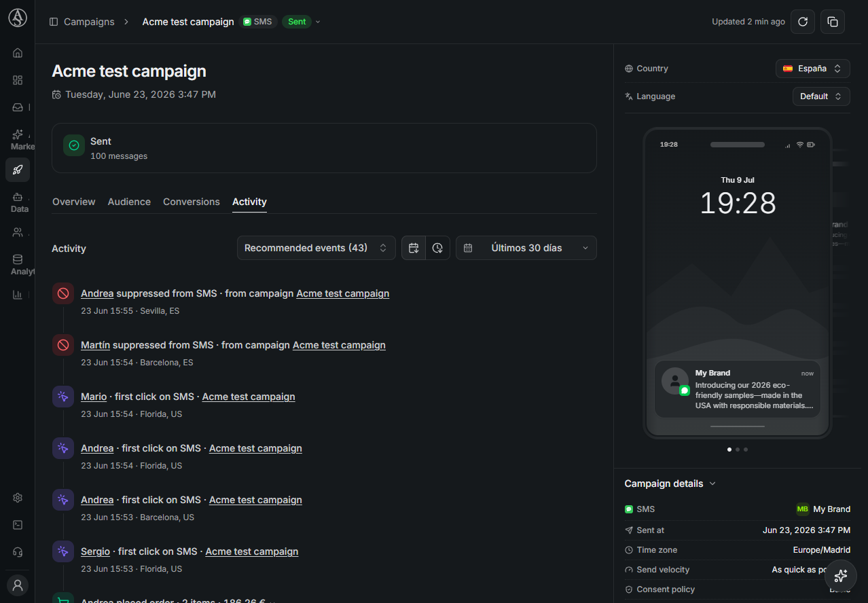This screenshot has width=868, height=603.
Task: Select the rocket Campaigns sidebar icon
Action: coord(18,170)
